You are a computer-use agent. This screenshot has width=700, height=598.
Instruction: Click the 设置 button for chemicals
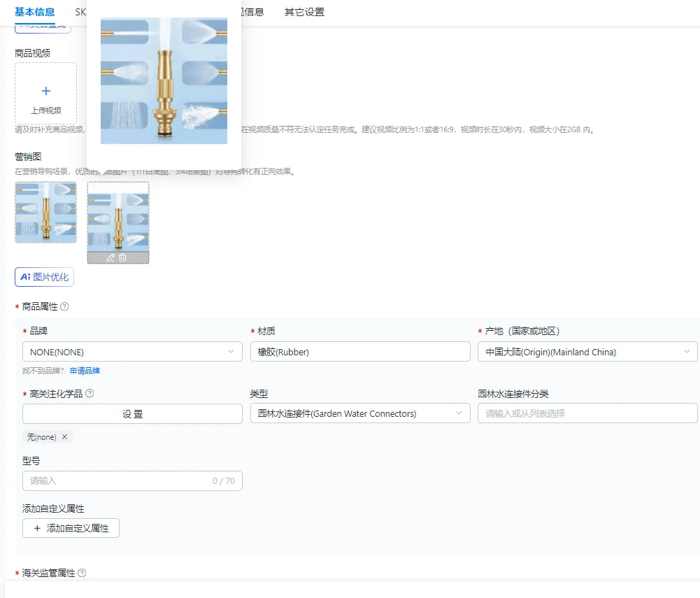(132, 414)
